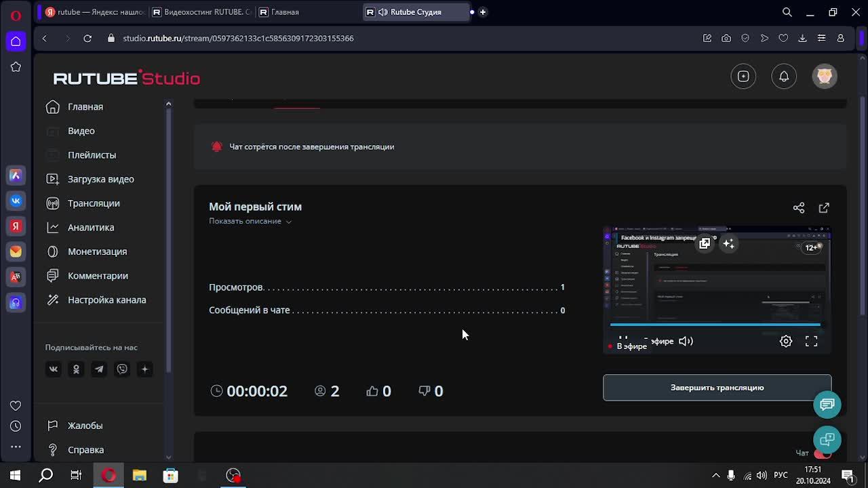Open Opera bookmarks star icon
The height and width of the screenshot is (488, 868).
click(x=16, y=67)
